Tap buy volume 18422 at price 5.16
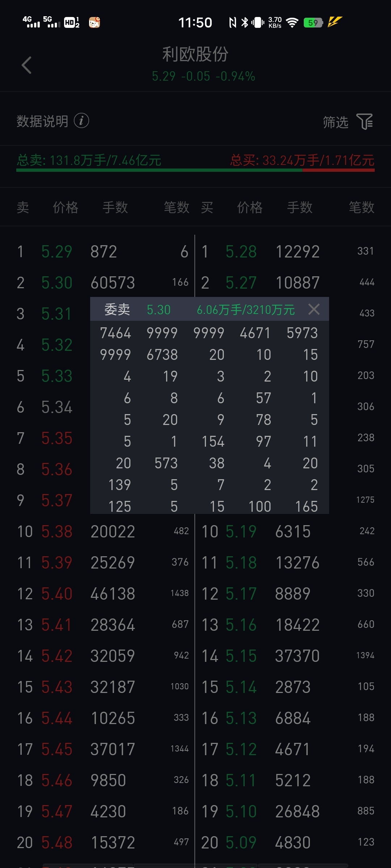The height and width of the screenshot is (868, 391). click(x=298, y=625)
